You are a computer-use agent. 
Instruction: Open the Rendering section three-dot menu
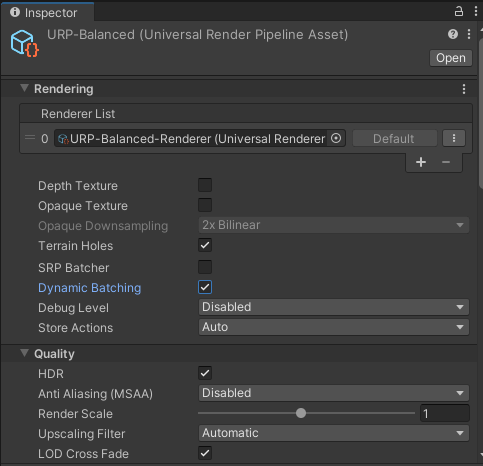click(464, 89)
